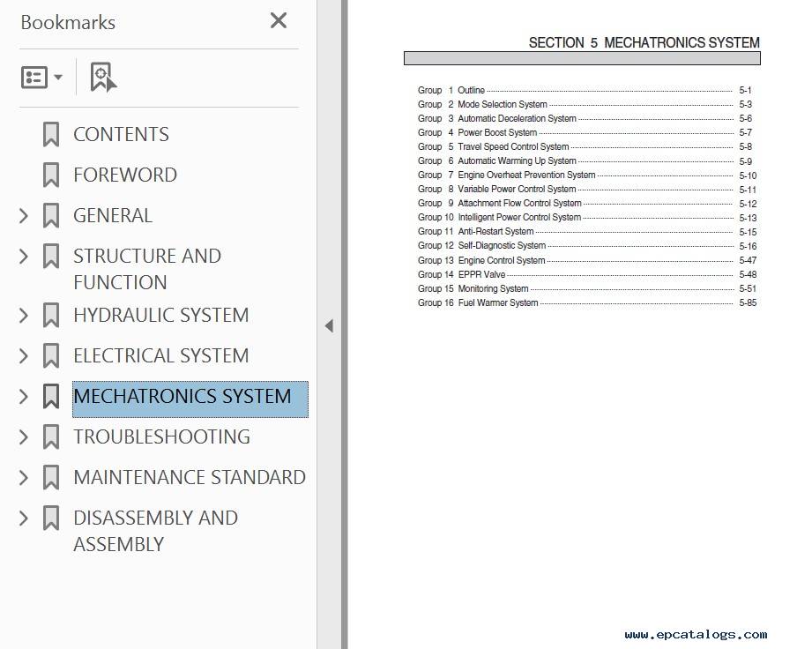
Task: Expand the MAINTENANCE STANDARD bookmark
Action: coord(23,478)
